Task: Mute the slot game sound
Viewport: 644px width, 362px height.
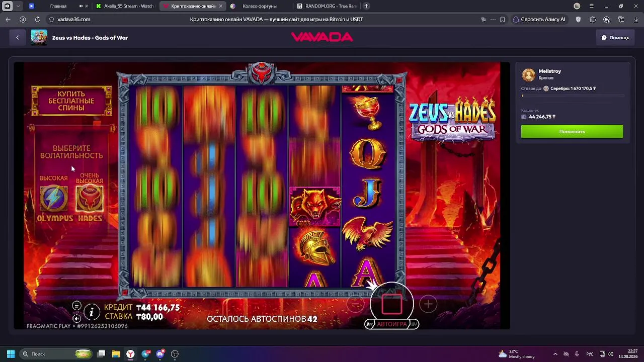Action: coord(76,318)
